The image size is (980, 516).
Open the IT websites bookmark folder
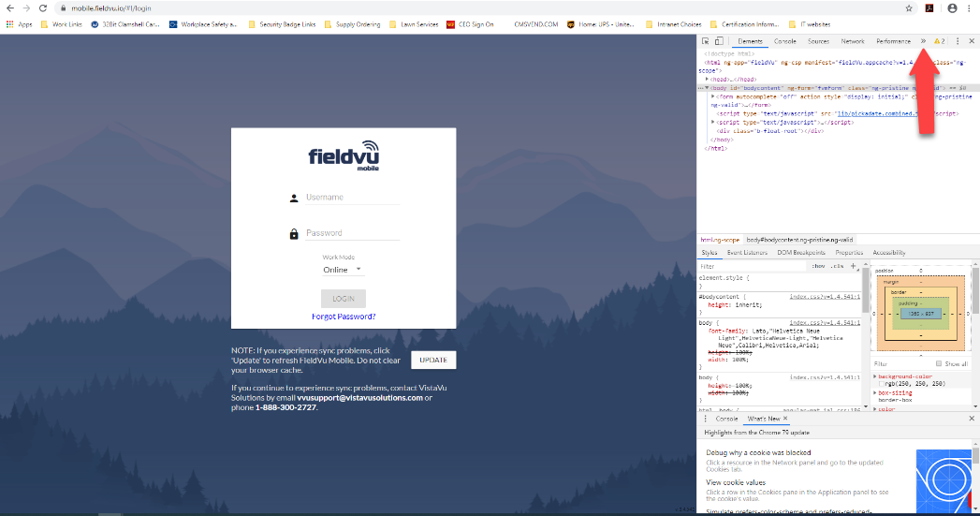810,24
